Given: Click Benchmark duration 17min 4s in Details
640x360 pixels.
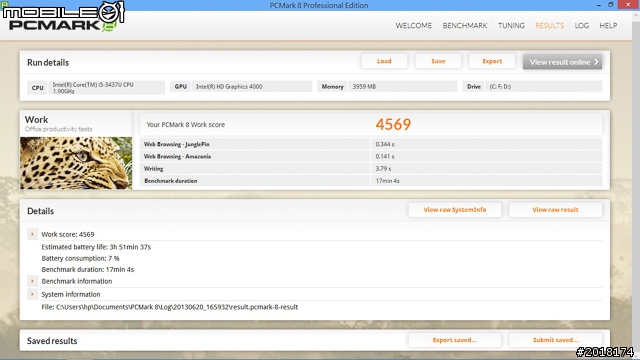Looking at the screenshot, I should [87, 269].
